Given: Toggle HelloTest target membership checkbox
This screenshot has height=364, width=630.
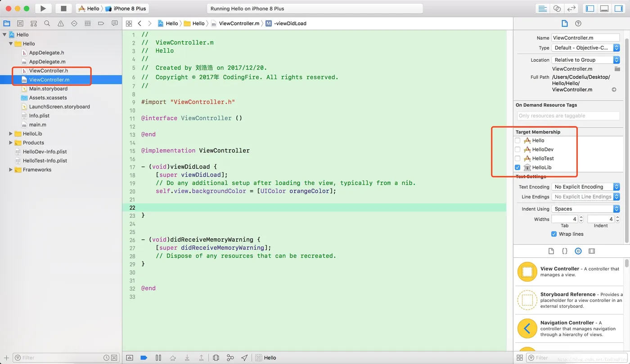Looking at the screenshot, I should click(517, 158).
